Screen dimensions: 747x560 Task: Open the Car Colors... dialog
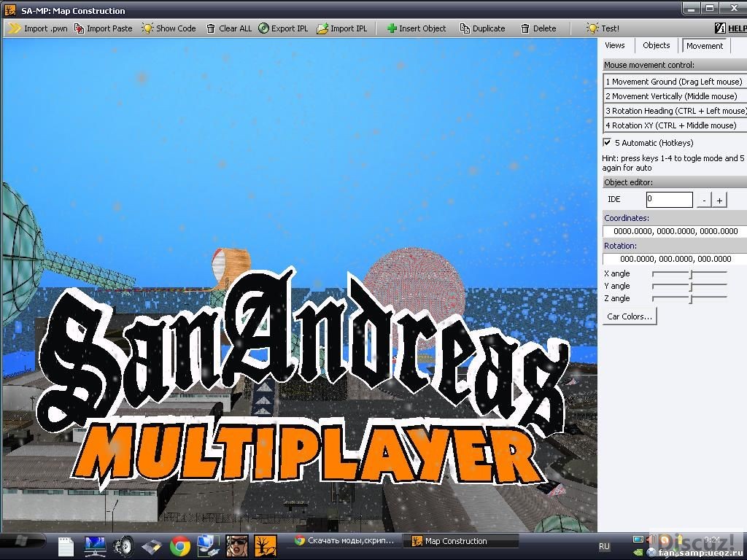[630, 316]
